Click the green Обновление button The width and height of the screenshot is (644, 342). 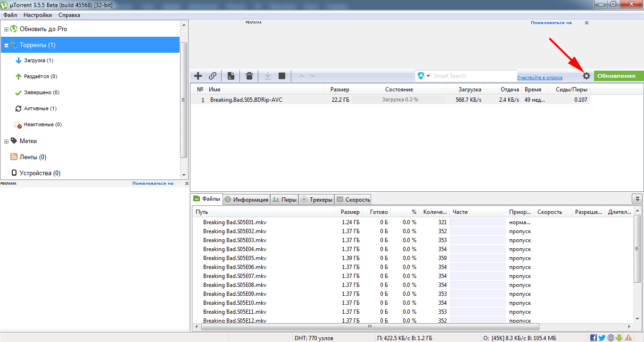pos(619,76)
